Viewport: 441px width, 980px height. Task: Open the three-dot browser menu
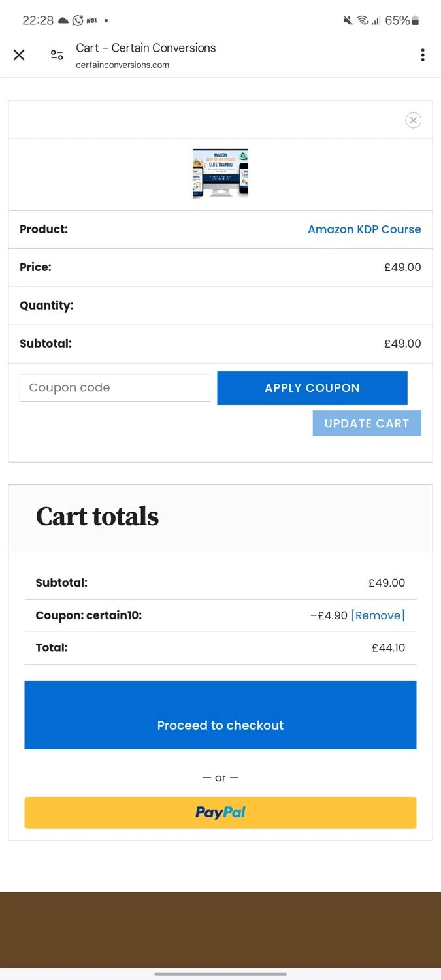(423, 55)
